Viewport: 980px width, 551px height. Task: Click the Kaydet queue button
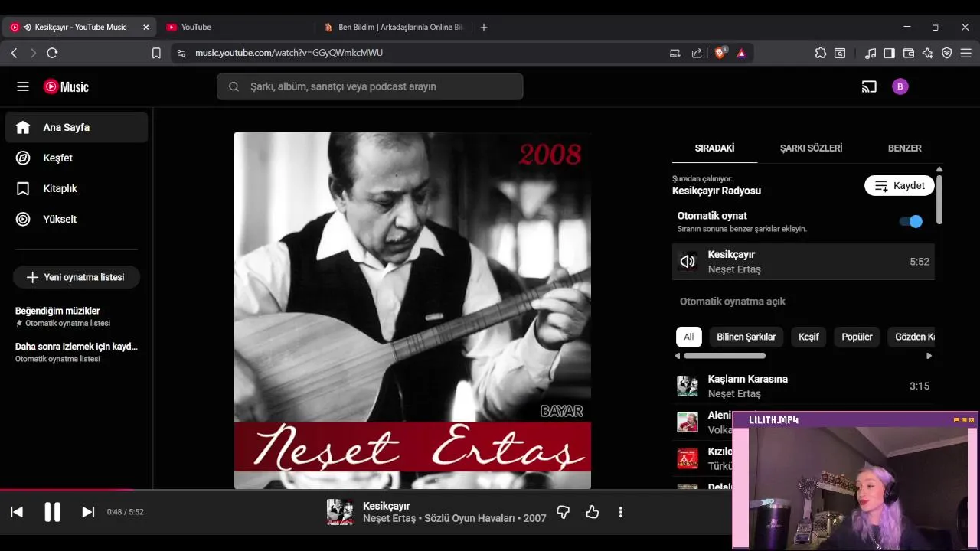[x=900, y=186]
